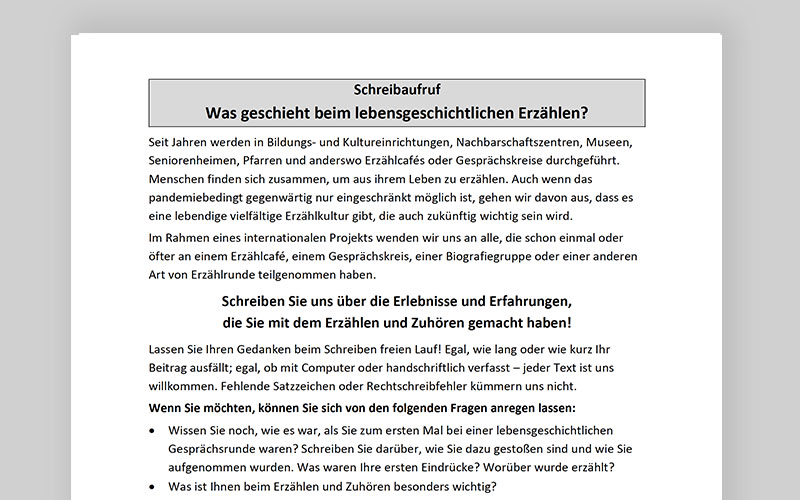Click the second bullet point marker
The image size is (800, 500).
point(151,488)
